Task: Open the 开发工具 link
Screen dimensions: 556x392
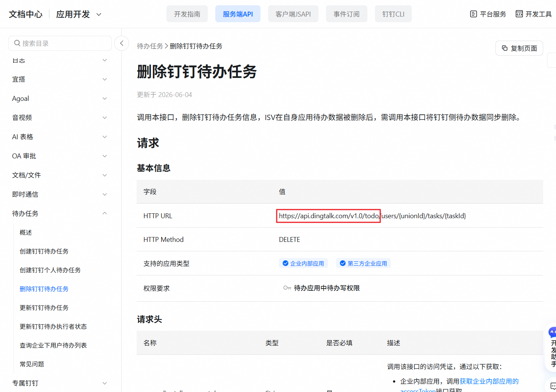Action: tap(534, 14)
